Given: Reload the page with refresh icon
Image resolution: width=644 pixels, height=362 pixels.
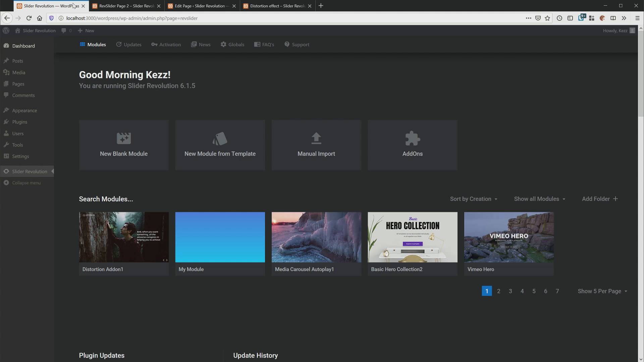Looking at the screenshot, I should click(x=29, y=18).
